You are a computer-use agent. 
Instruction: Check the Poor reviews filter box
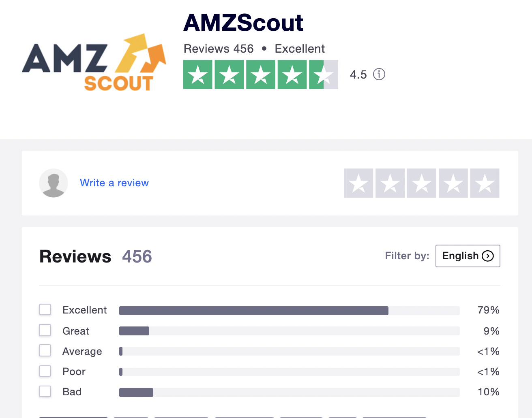coord(45,371)
